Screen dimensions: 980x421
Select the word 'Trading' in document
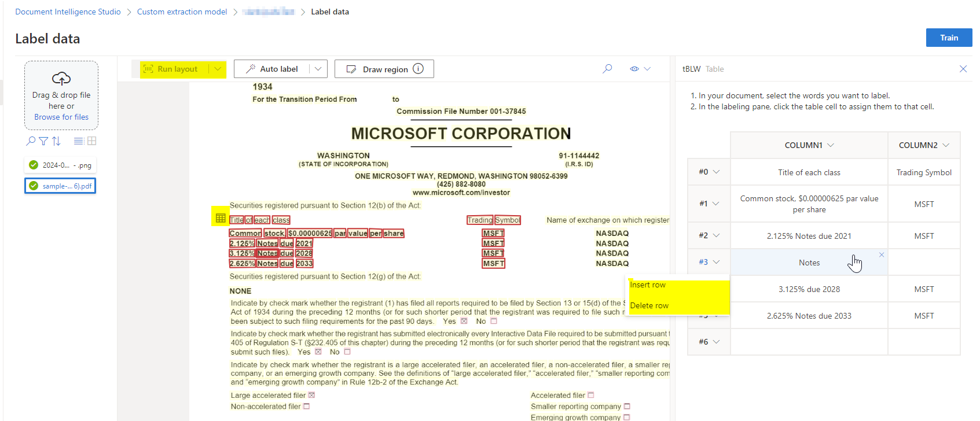(480, 220)
